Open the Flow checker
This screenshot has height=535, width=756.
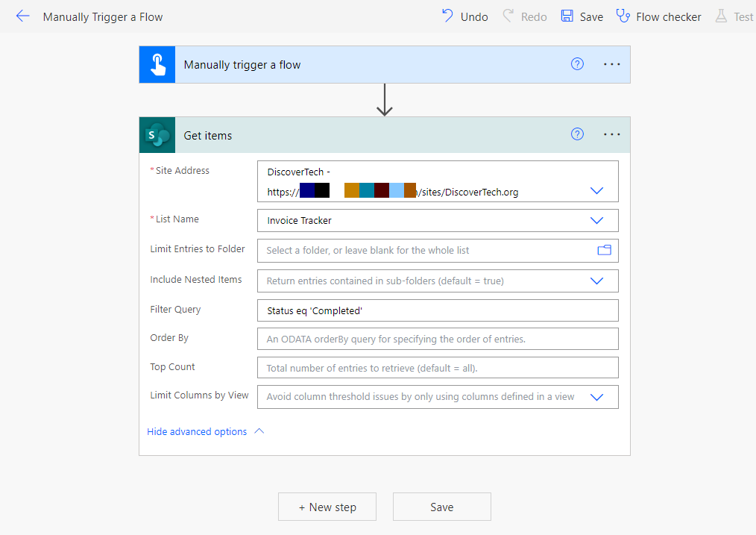click(658, 17)
